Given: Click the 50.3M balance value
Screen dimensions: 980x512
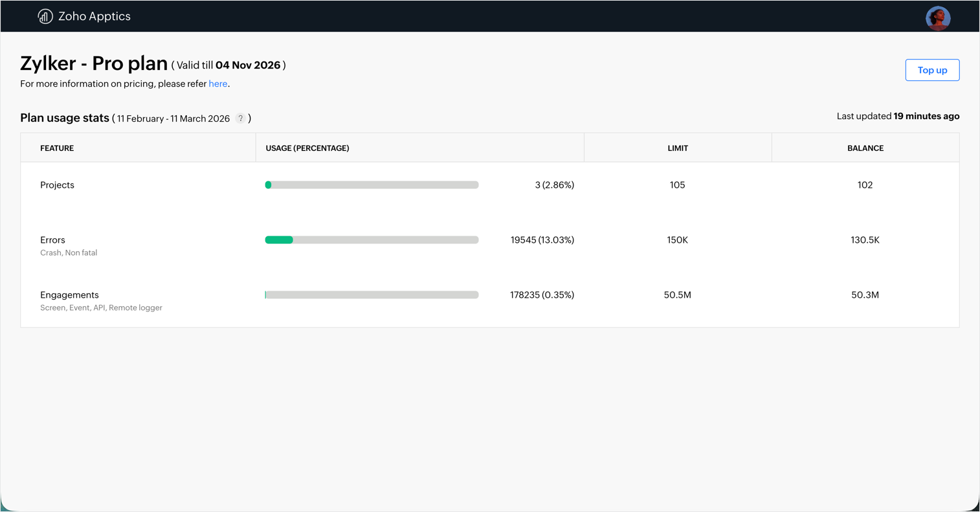Looking at the screenshot, I should 865,295.
